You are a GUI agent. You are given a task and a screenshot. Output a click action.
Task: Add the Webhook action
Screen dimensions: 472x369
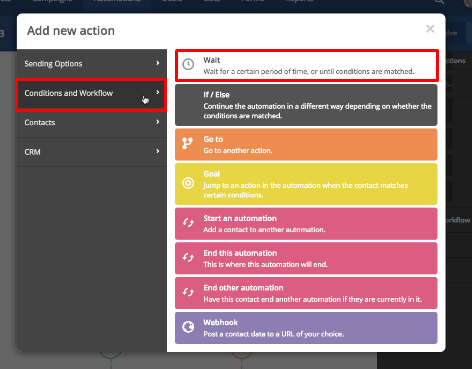click(306, 328)
